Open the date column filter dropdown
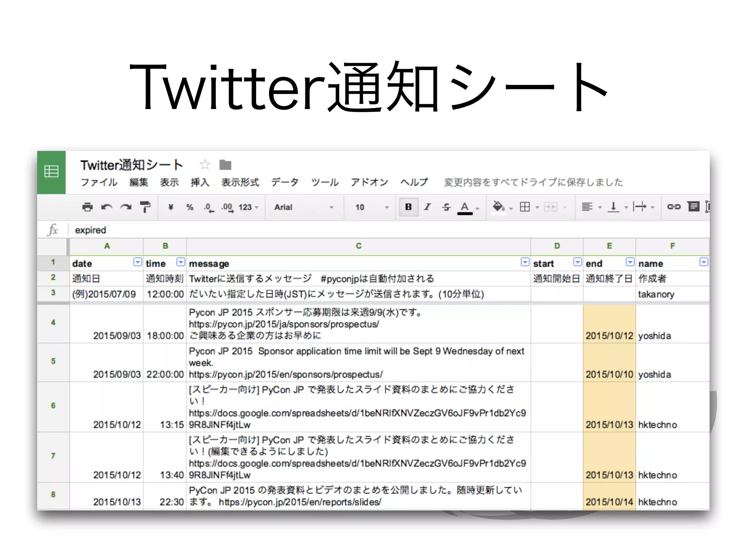 pos(138,262)
